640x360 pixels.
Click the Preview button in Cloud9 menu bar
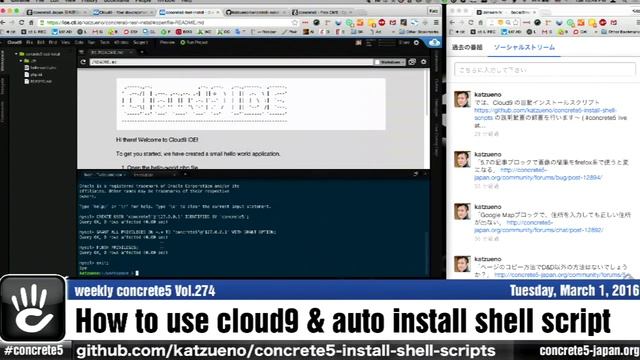[x=167, y=42]
